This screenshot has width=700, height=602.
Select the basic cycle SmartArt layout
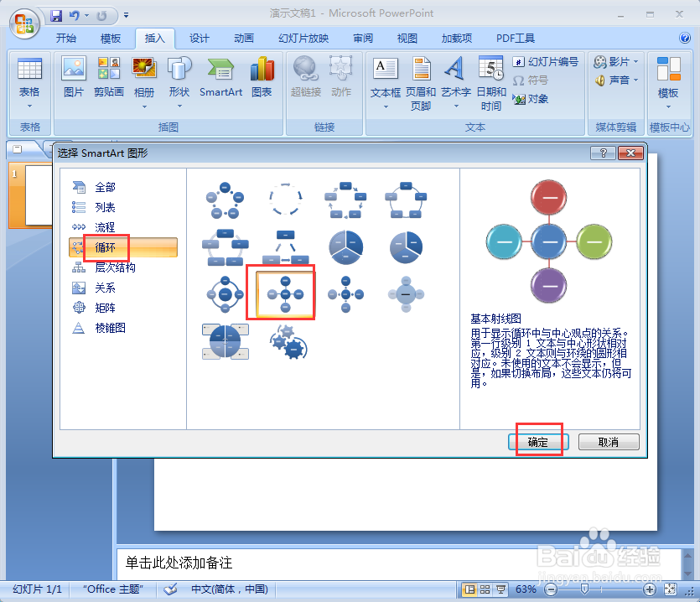(225, 200)
